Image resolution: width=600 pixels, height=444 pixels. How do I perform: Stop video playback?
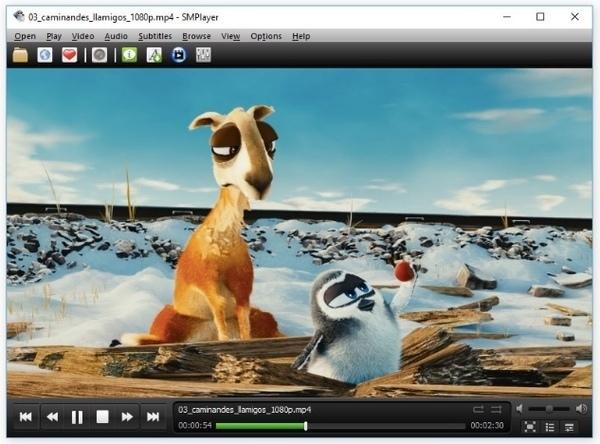click(x=102, y=417)
